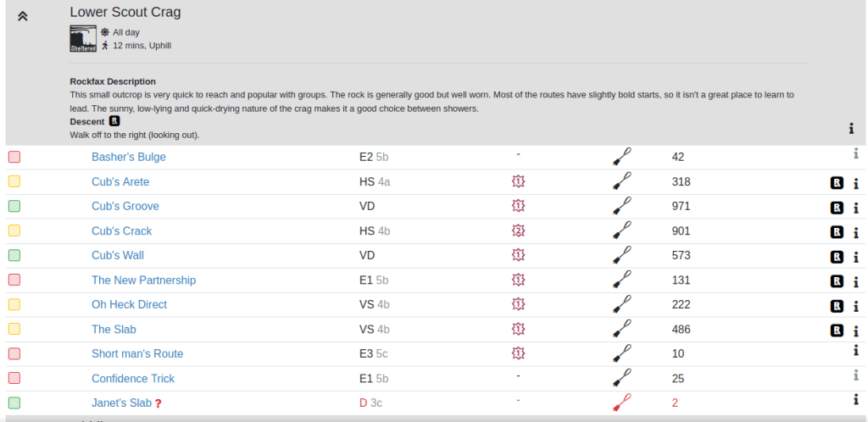This screenshot has width=868, height=422.
Task: Tick the checkbox for Janet's Slab
Action: [x=14, y=403]
